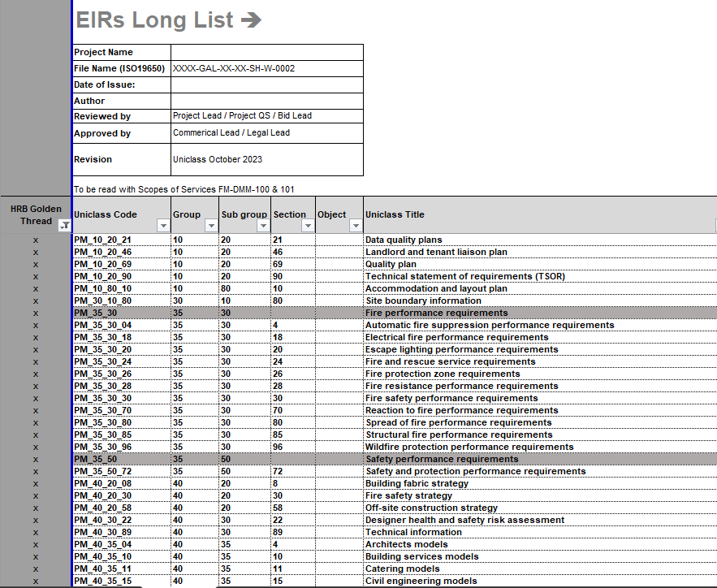This screenshot has width=717, height=588.
Task: Select the golden thread x beside PM_10_20_21
Action: 36,240
